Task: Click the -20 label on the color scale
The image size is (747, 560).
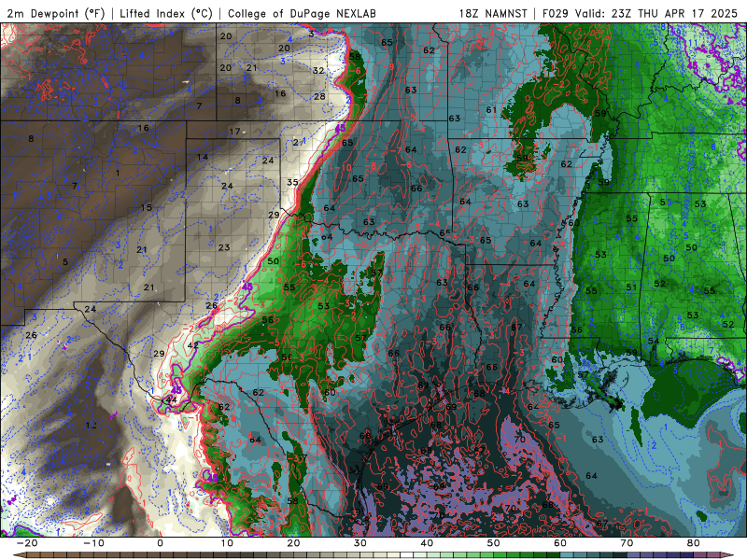Action: coord(27,543)
